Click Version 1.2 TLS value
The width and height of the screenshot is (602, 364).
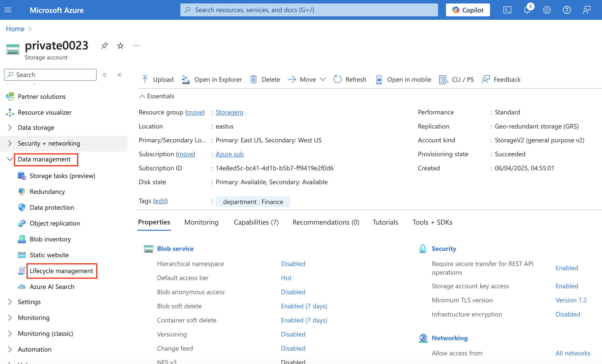point(571,300)
